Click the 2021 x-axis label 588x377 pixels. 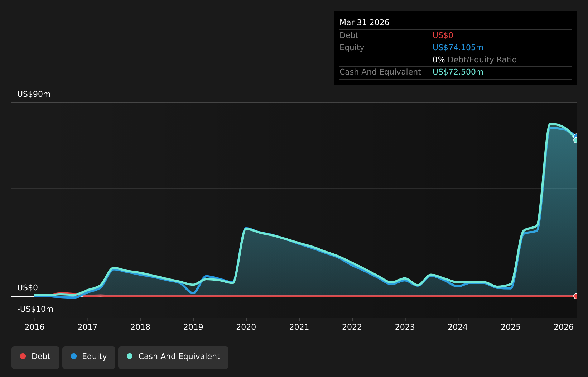pyautogui.click(x=299, y=327)
